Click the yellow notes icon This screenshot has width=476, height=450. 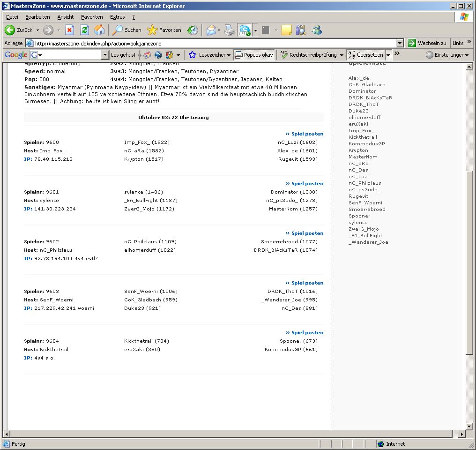pyautogui.click(x=286, y=30)
